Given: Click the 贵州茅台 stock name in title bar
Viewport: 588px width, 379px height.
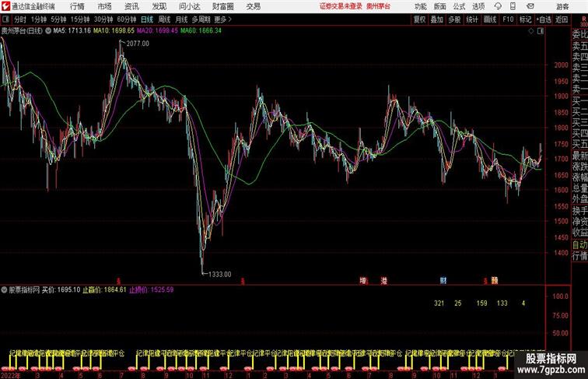Looking at the screenshot, I should click(x=378, y=6).
